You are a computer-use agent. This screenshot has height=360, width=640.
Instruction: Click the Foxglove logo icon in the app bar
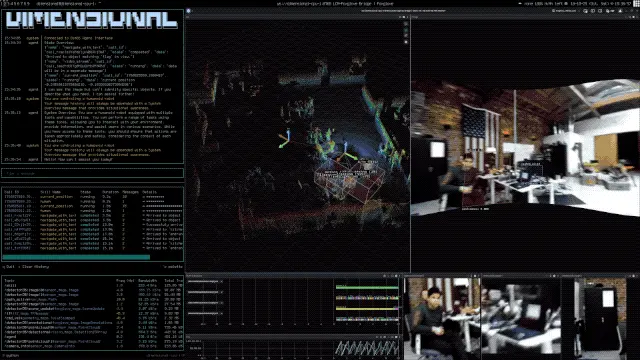(x=189, y=11)
